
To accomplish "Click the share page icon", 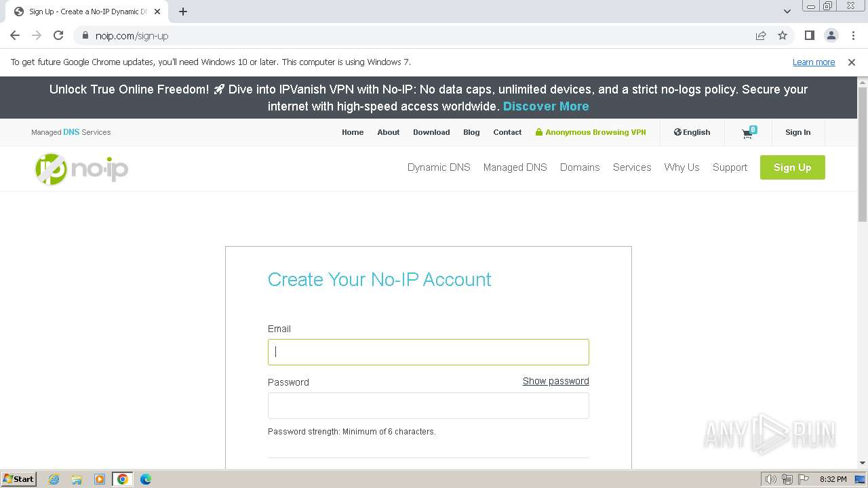I will [x=761, y=35].
